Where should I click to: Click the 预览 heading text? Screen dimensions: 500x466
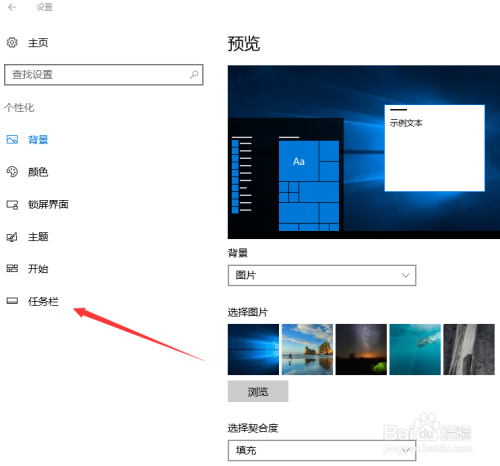pos(244,43)
